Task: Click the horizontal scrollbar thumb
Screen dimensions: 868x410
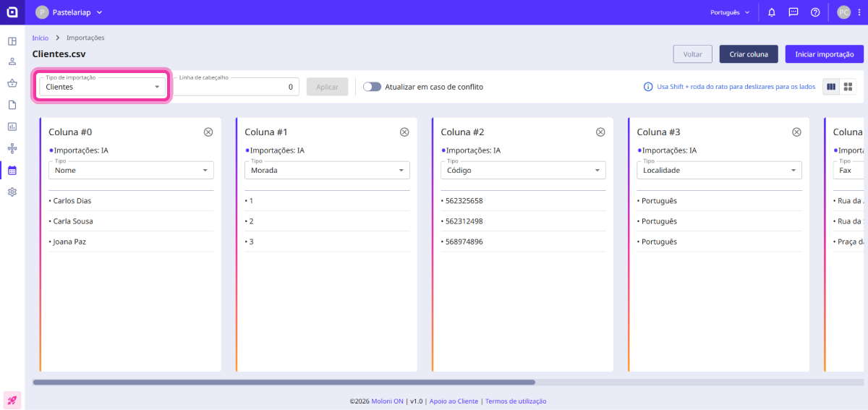Action: click(284, 382)
